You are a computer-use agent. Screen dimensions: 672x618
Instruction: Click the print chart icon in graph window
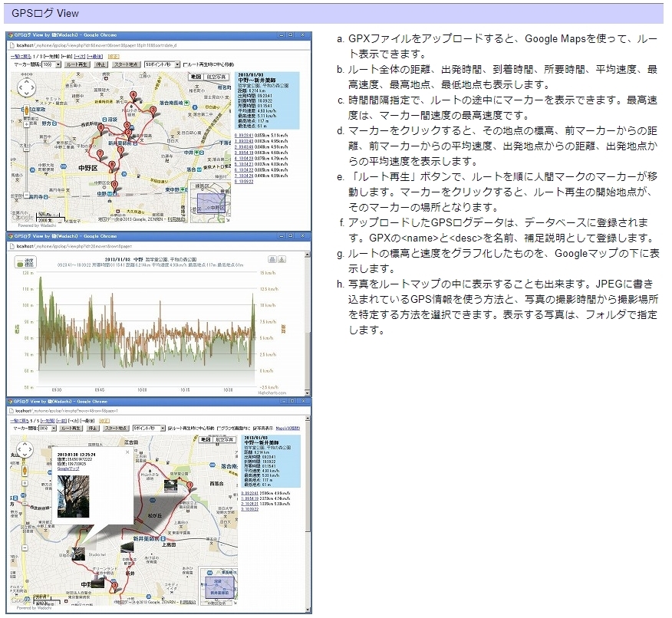[x=272, y=259]
